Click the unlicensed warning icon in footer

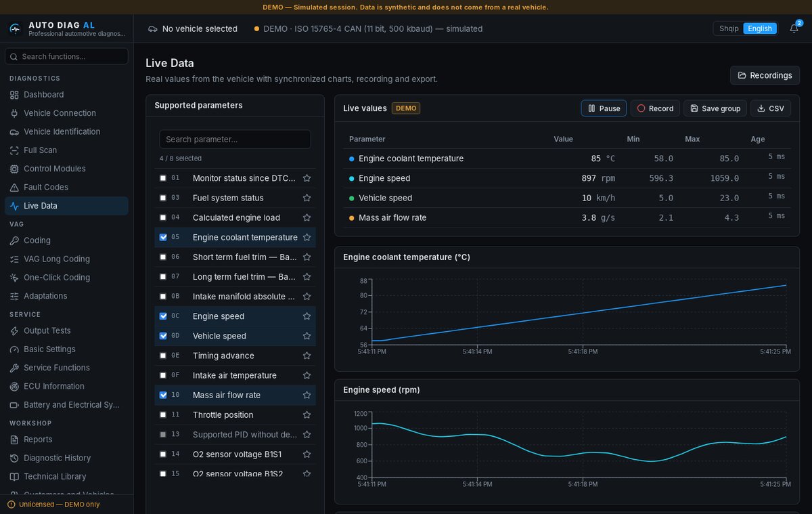pyautogui.click(x=11, y=505)
